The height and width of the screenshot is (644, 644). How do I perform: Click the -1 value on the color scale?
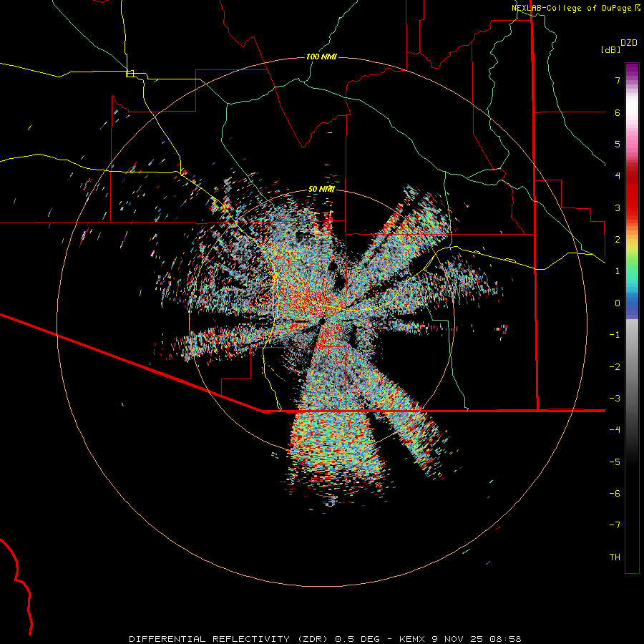point(615,335)
